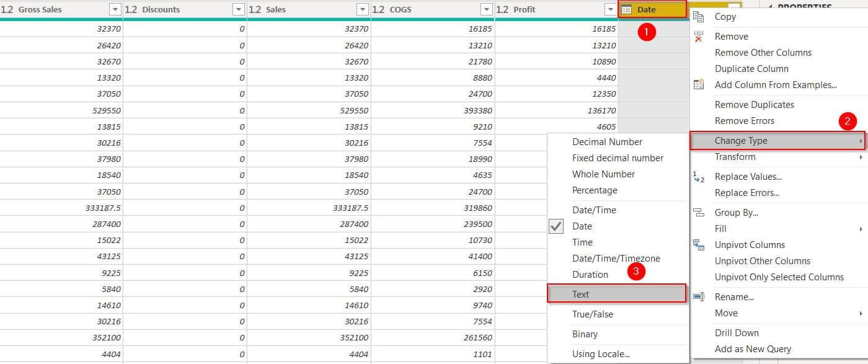Click the Rename icon in the context menu
The width and height of the screenshot is (868, 364).
[x=700, y=296]
